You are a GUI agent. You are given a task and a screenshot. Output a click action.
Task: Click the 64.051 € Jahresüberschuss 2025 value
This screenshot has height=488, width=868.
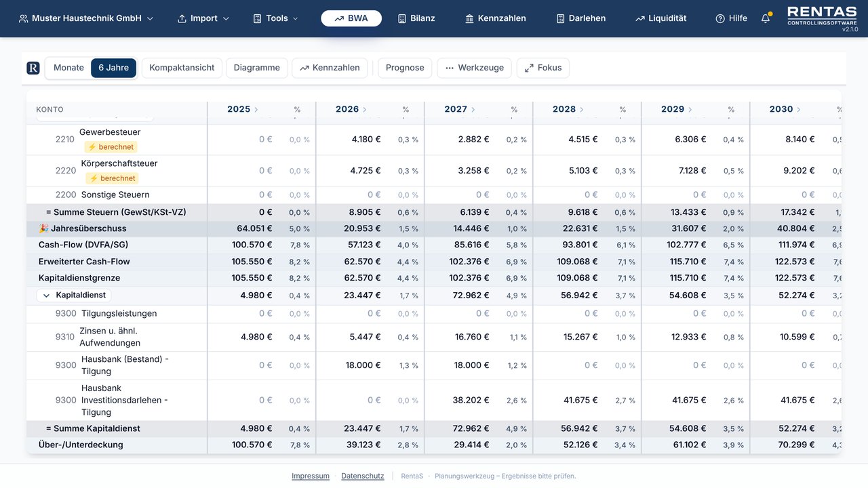click(254, 228)
